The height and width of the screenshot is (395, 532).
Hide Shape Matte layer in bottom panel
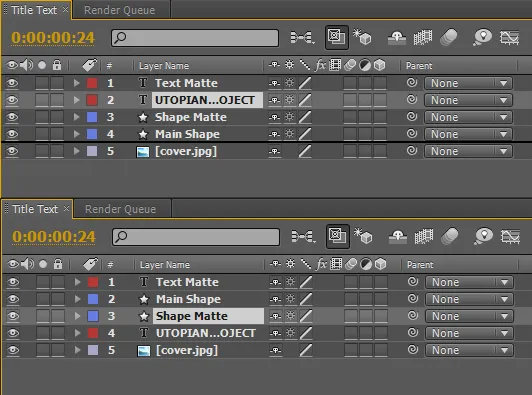coord(13,316)
